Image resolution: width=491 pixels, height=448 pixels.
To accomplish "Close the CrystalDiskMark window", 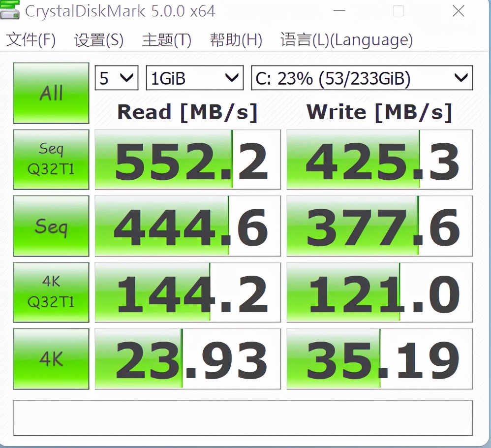I will [459, 11].
